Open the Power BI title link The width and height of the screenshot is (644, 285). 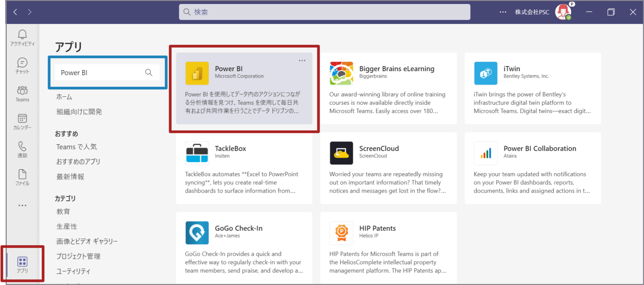(229, 69)
